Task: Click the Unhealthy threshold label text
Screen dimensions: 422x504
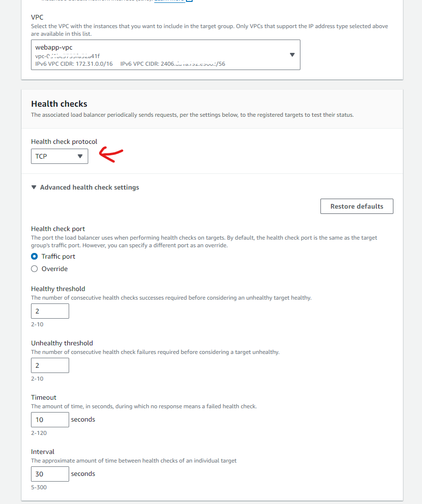Action: click(62, 343)
